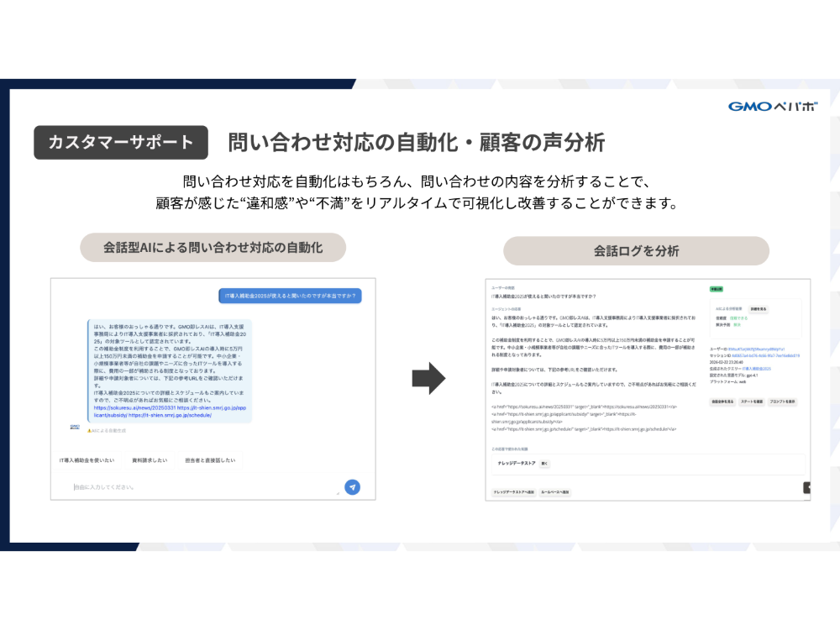Click the 会話型AIによる問い合わせ対応の自動化 pill
The height and width of the screenshot is (630, 840).
click(213, 248)
